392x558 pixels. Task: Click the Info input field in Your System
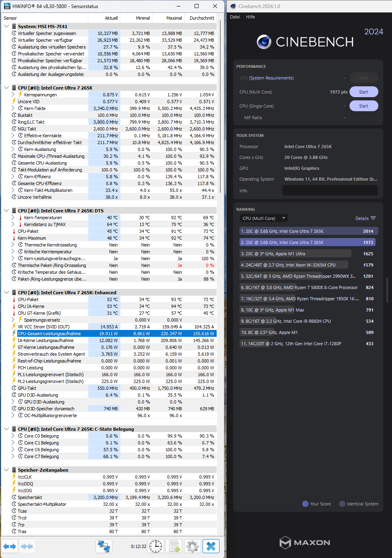pos(330,190)
